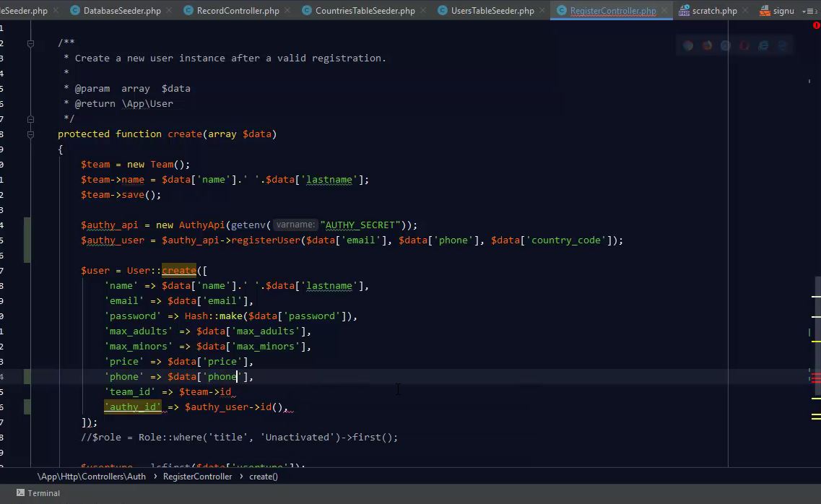Click the Terminal tool window icon
Viewport: 821px width, 504px height.
[20, 493]
